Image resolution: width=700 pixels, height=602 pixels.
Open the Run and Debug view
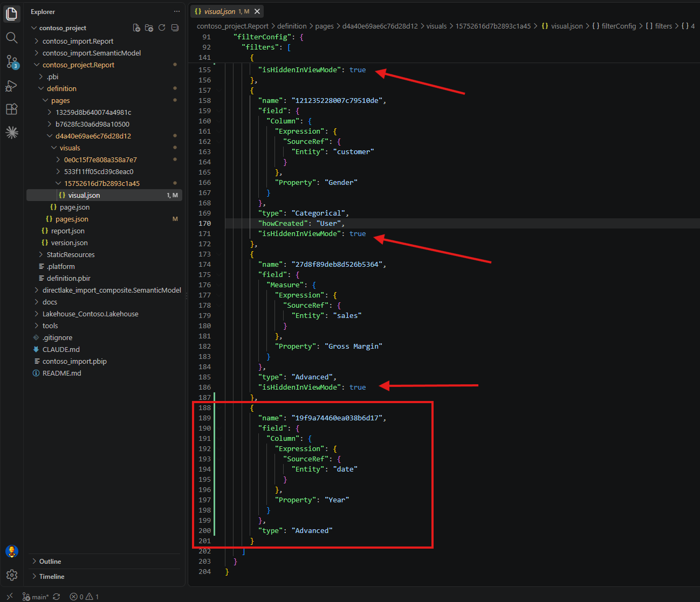click(x=12, y=86)
